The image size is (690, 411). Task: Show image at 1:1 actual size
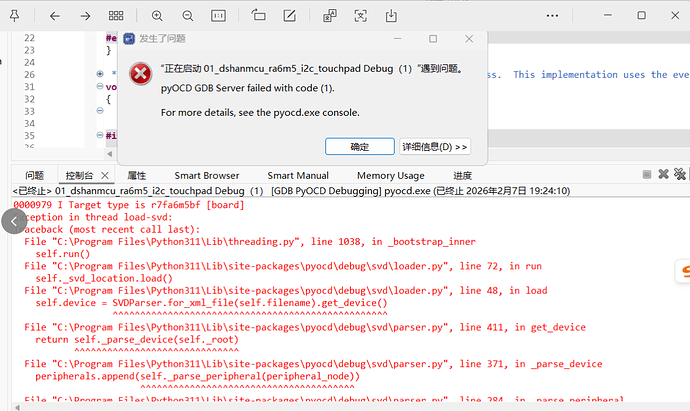tap(220, 16)
